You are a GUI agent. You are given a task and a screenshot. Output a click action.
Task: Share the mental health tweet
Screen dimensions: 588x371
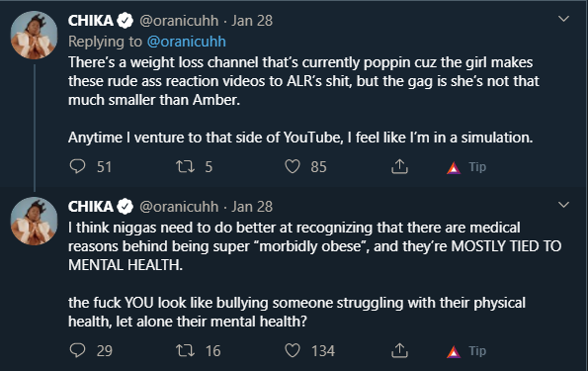(x=399, y=350)
